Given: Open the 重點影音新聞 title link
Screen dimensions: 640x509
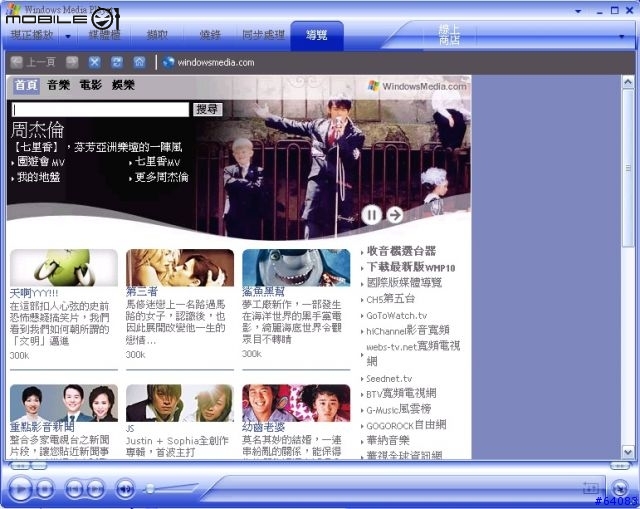Looking at the screenshot, I should (x=42, y=427).
